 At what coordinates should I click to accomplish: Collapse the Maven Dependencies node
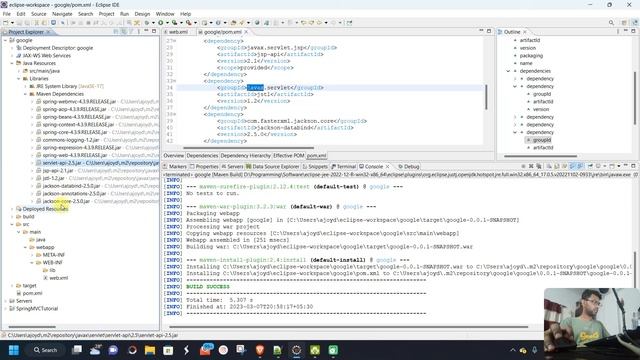click(25, 94)
